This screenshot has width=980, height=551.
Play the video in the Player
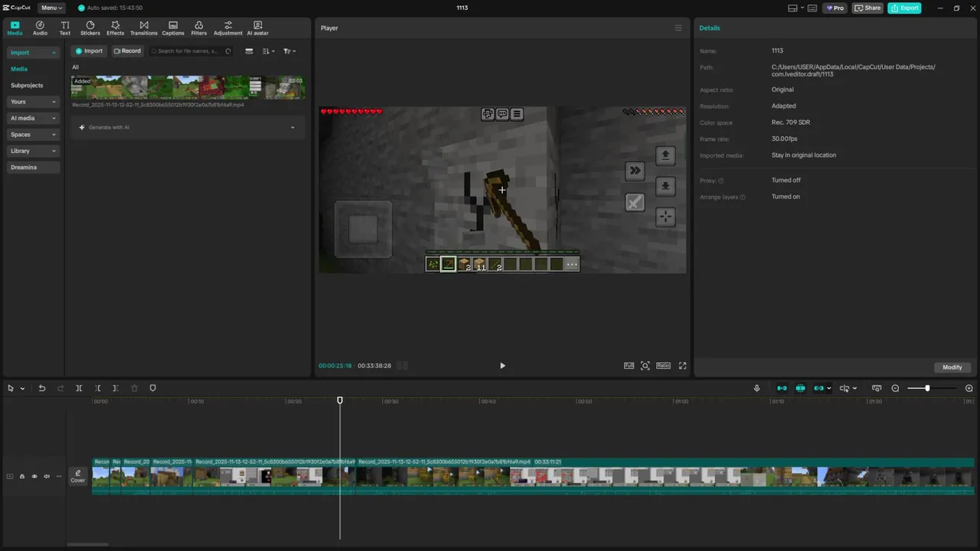[502, 366]
